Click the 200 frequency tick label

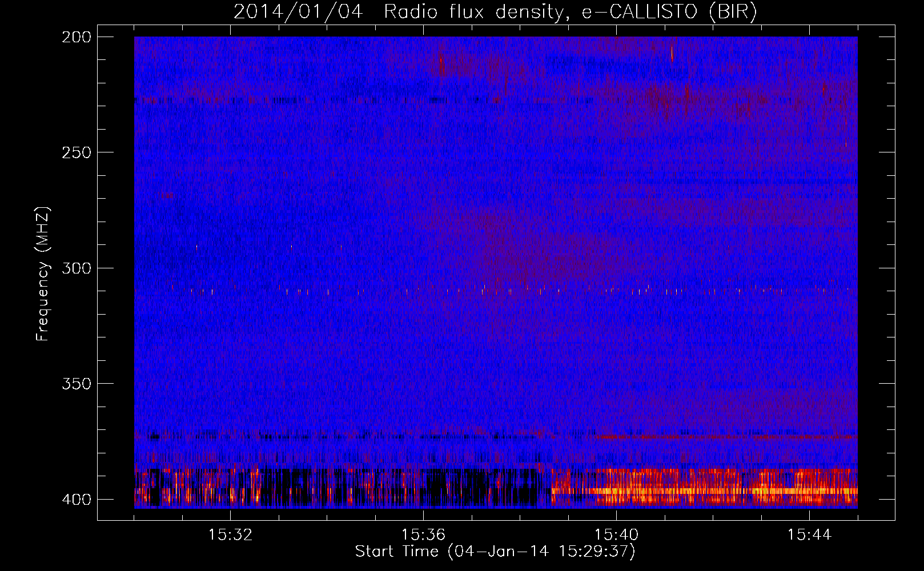click(77, 37)
